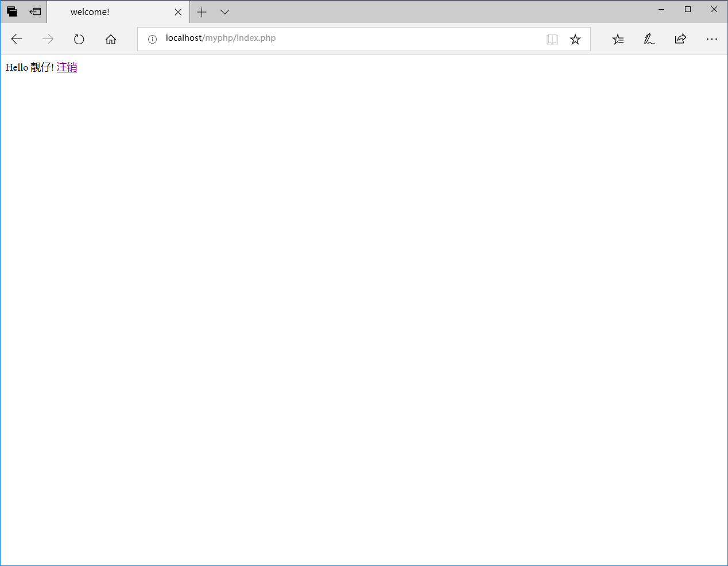Add this page to favorites star
Screen dimensions: 728x566
(575, 39)
